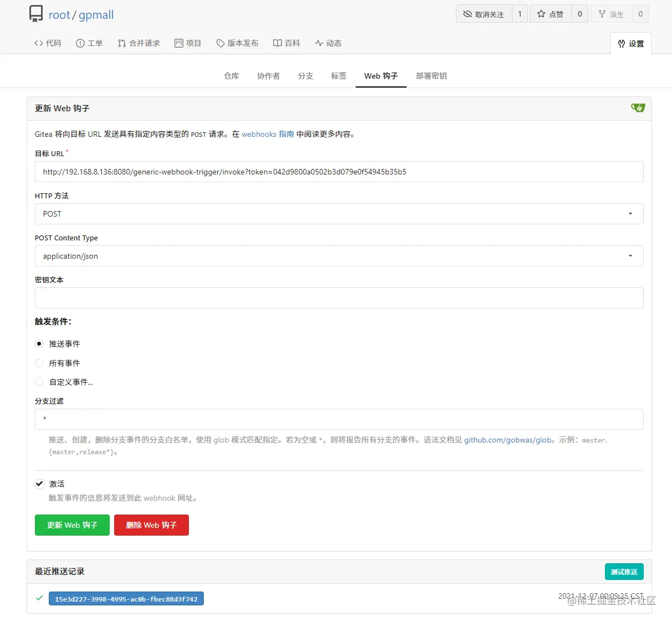
Task: Toggle the 激活 active checkbox
Action: click(39, 484)
